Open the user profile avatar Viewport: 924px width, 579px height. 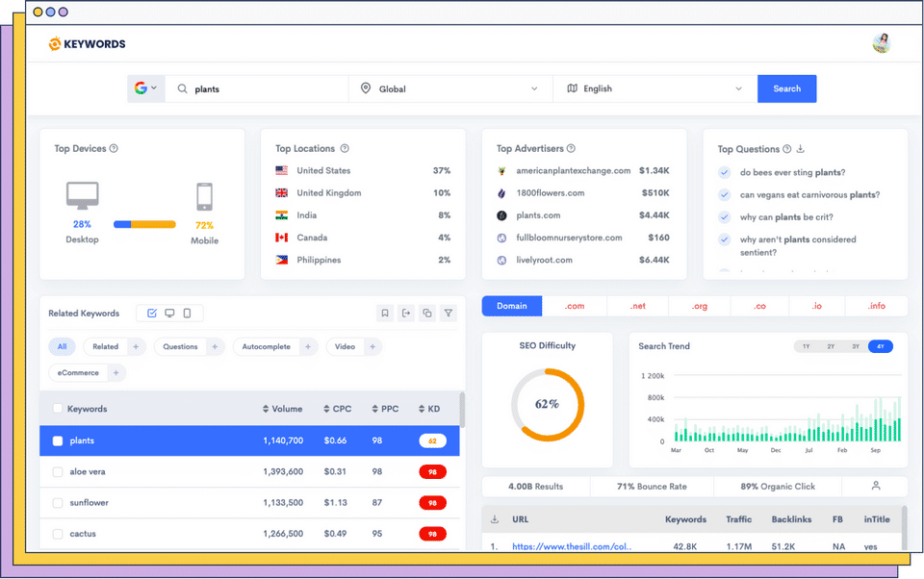tap(882, 43)
